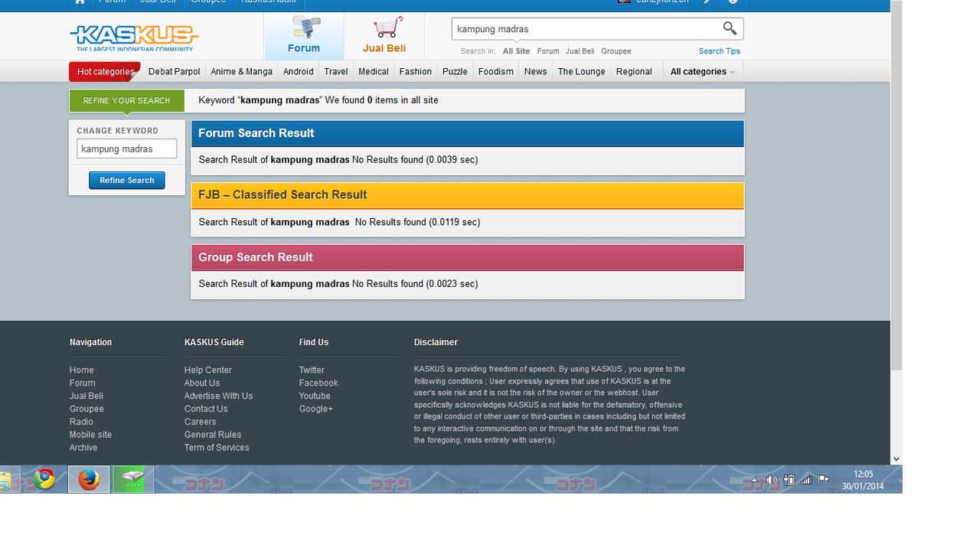Click the FJB – Classified Search Result header

(x=467, y=195)
